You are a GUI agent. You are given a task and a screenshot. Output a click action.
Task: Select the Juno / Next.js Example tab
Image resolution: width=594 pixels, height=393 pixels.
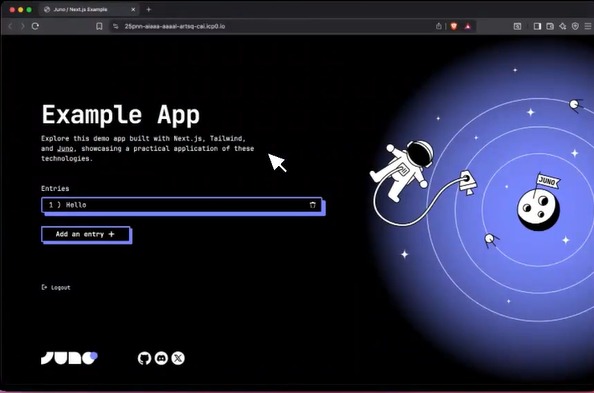pyautogui.click(x=89, y=9)
